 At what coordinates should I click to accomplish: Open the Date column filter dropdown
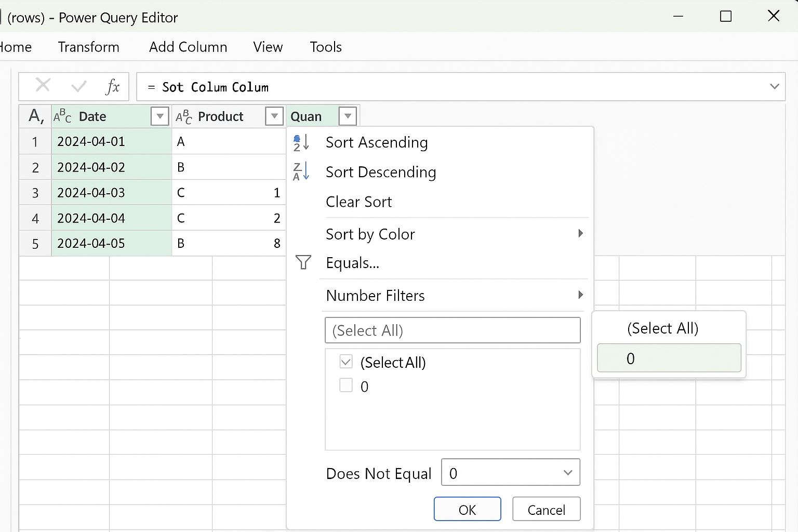click(160, 116)
